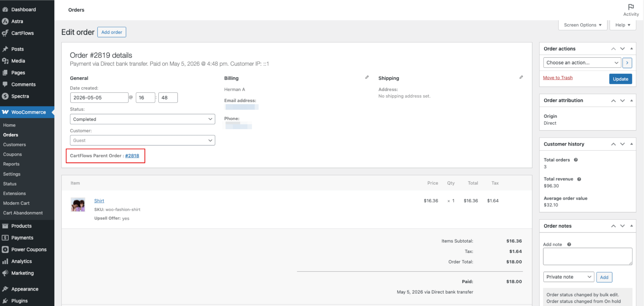Click the Payments sidebar icon
The height and width of the screenshot is (306, 644).
click(5, 238)
